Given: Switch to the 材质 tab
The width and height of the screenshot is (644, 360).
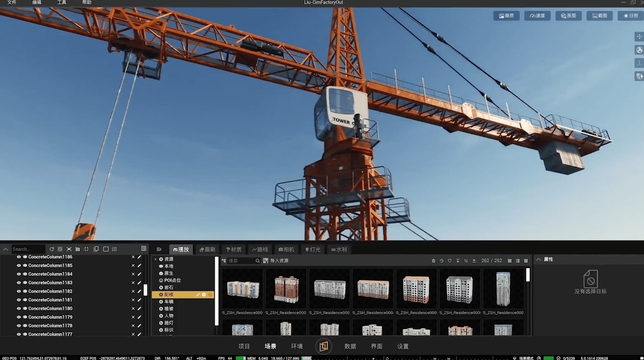Looking at the screenshot, I should click(x=234, y=249).
